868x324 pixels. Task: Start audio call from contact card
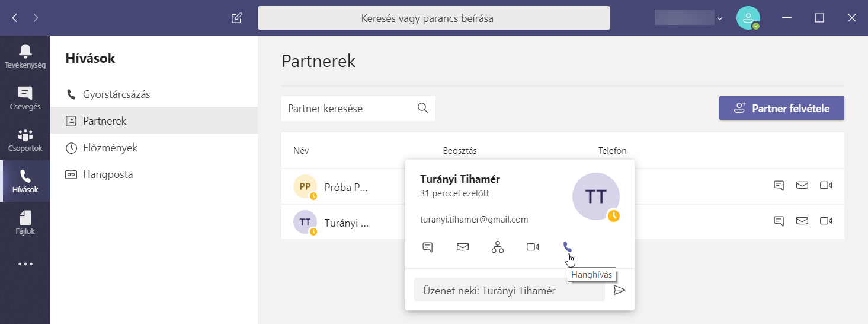coord(567,247)
